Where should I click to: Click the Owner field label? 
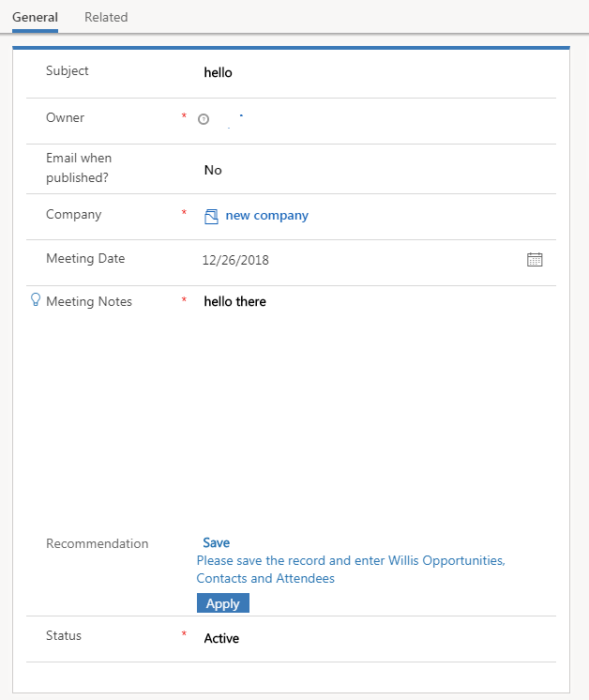pos(65,117)
